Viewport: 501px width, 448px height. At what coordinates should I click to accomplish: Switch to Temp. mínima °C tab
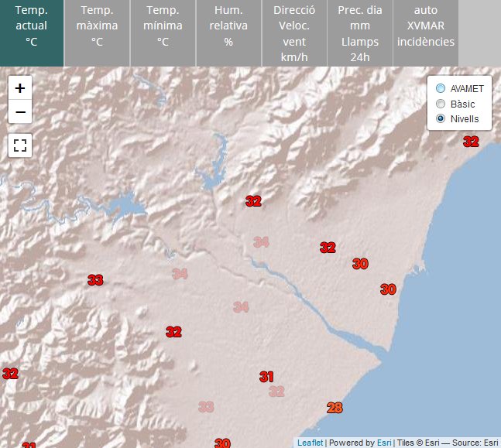point(163,33)
